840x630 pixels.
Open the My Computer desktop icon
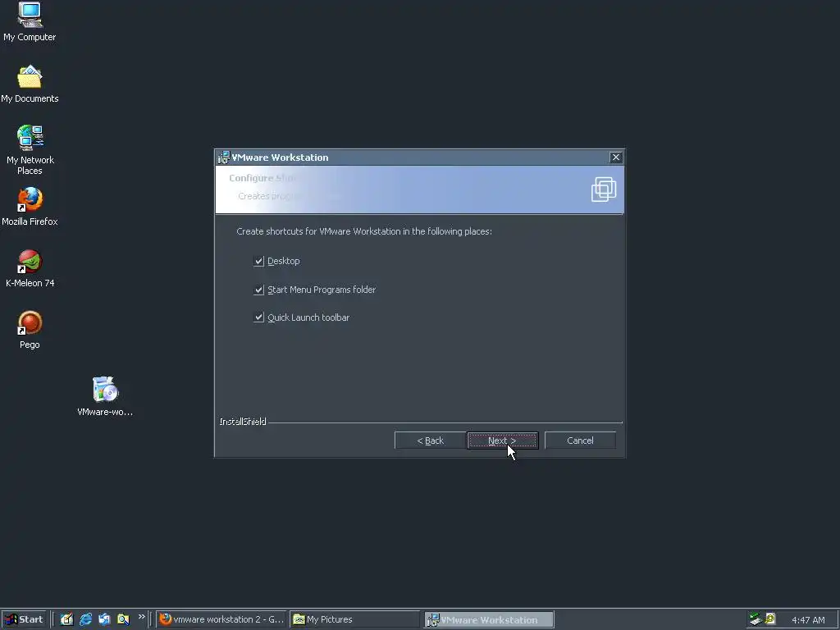tap(30, 21)
